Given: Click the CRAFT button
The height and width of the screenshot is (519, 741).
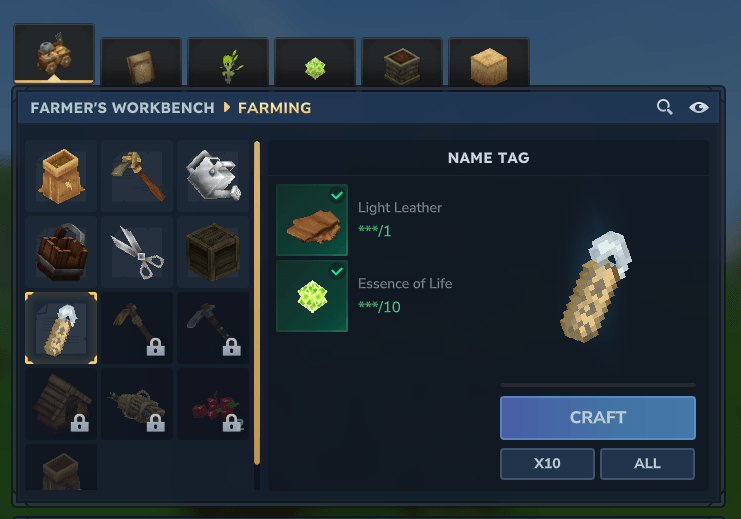Looking at the screenshot, I should (598, 418).
